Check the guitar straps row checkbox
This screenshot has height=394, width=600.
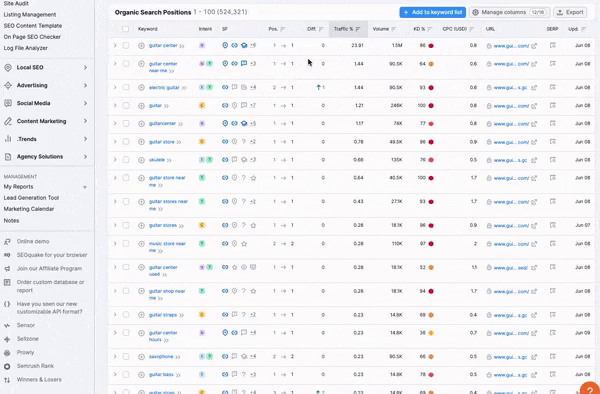point(126,314)
